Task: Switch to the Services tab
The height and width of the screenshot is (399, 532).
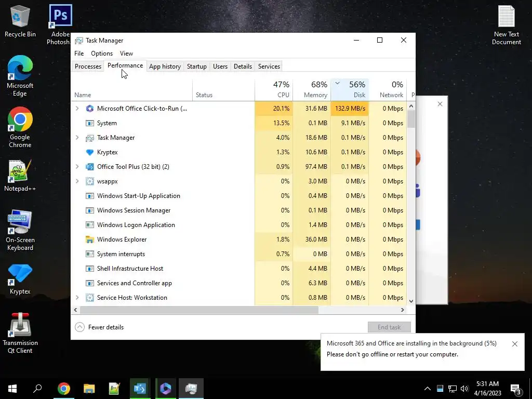Action: 269,66
